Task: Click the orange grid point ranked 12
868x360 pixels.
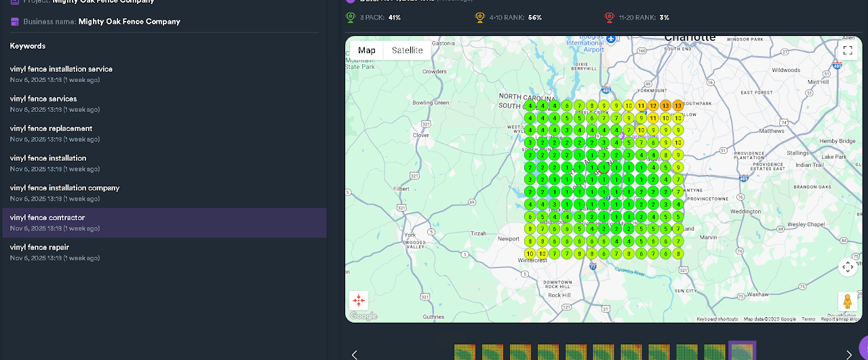Action: point(653,106)
